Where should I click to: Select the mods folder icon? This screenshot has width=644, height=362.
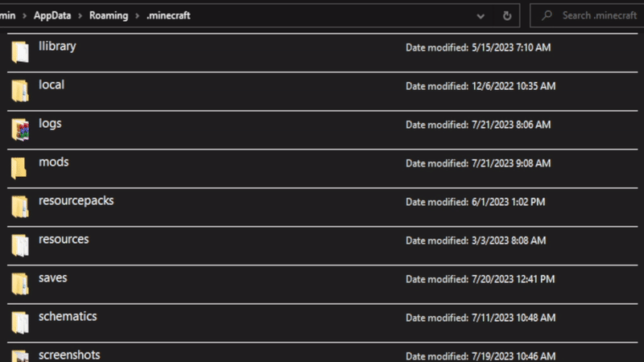click(x=20, y=167)
